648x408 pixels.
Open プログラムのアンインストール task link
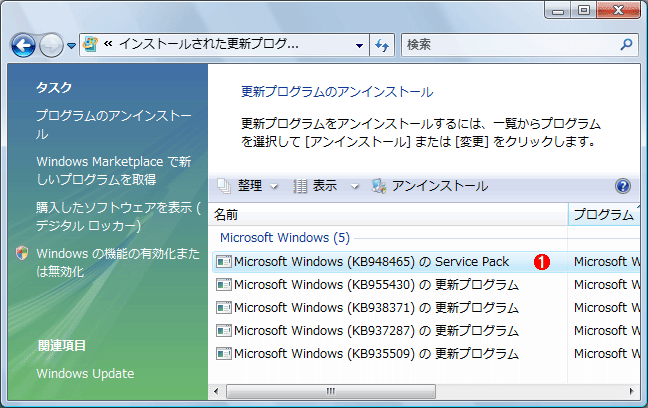pos(114,124)
